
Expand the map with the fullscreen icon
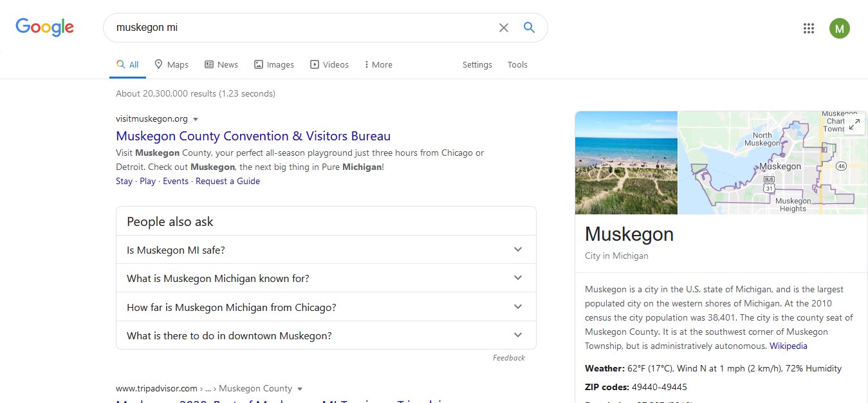tap(854, 125)
